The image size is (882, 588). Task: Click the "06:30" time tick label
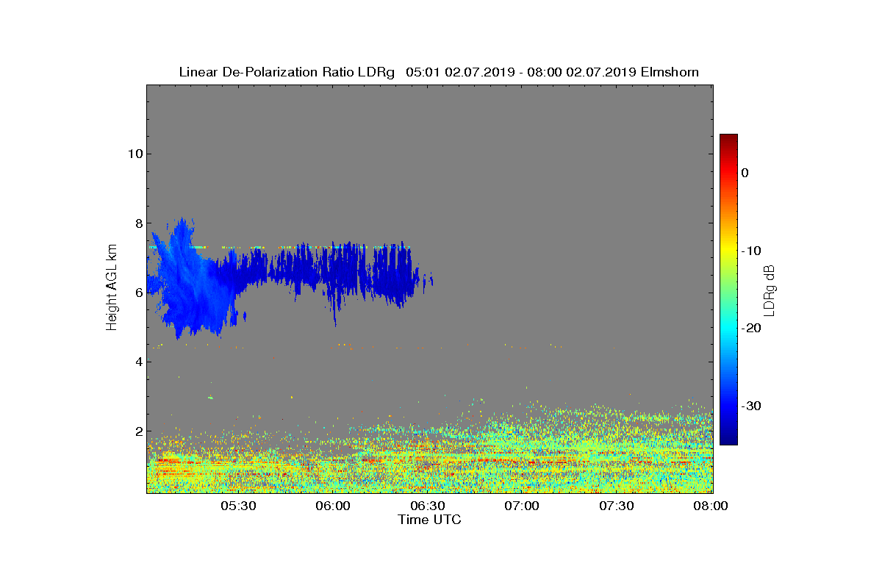pos(427,506)
